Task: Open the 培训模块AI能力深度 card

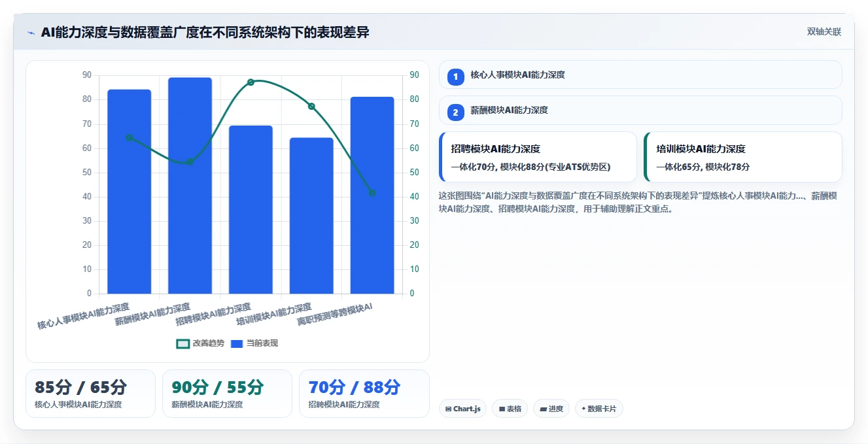Action: point(742,157)
